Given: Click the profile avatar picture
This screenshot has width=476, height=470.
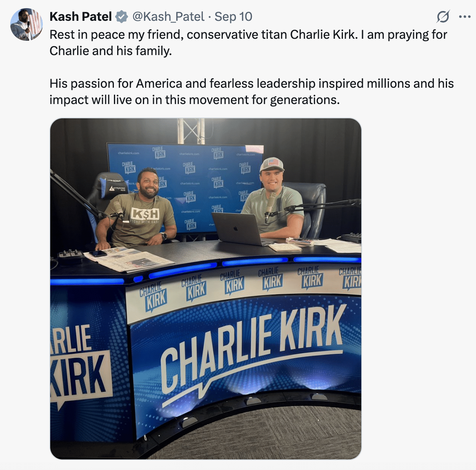Looking at the screenshot, I should point(27,24).
